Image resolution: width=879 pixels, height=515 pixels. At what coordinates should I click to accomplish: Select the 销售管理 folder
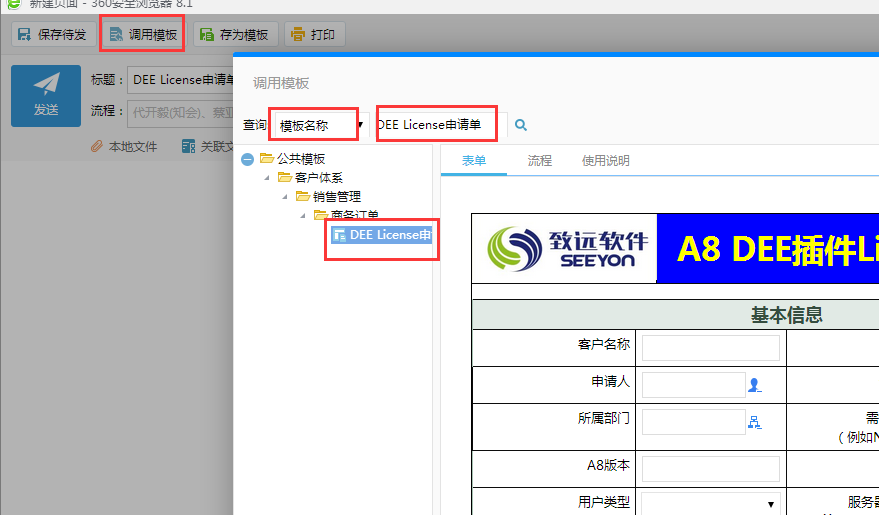[x=337, y=197]
